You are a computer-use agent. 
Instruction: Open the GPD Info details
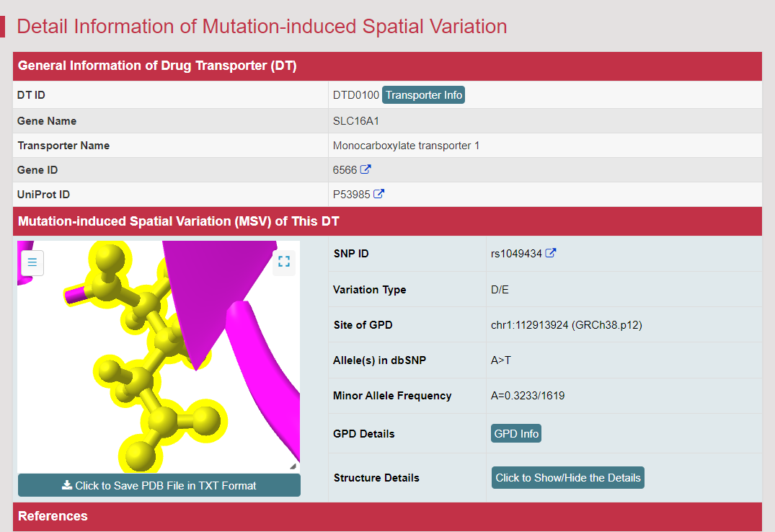click(x=515, y=433)
